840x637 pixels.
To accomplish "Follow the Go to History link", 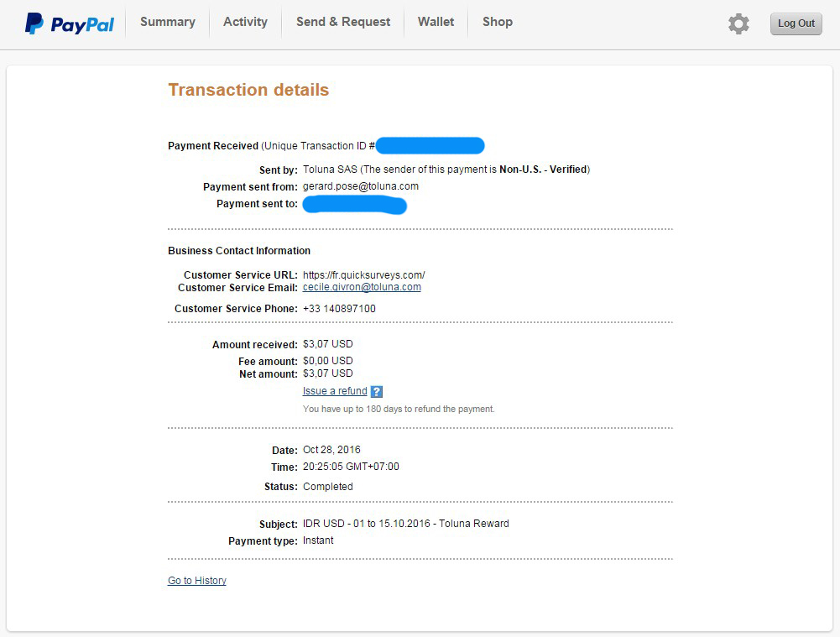I will pyautogui.click(x=197, y=581).
